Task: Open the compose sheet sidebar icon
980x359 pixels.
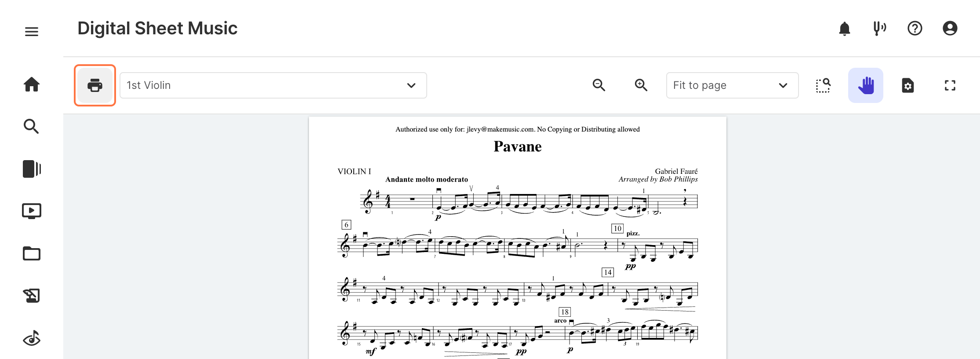Action: tap(32, 296)
